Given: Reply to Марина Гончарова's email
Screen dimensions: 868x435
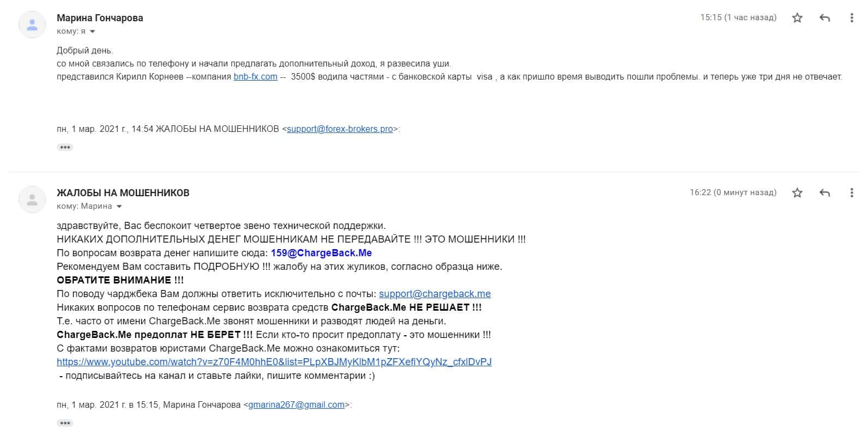Looking at the screenshot, I should click(825, 18).
